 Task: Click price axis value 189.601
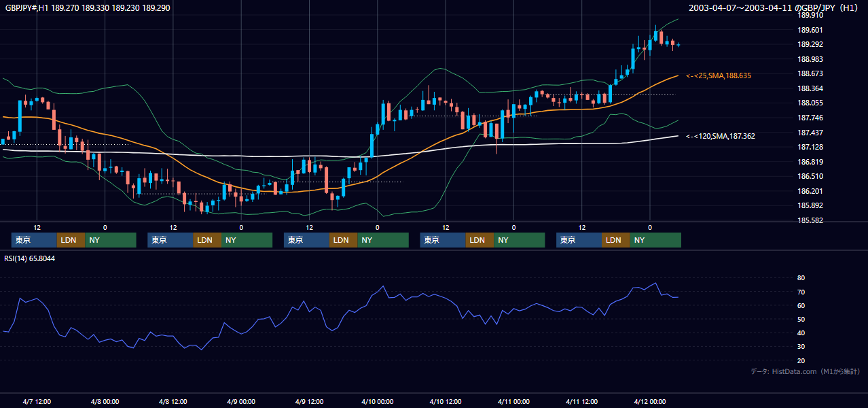click(x=810, y=30)
